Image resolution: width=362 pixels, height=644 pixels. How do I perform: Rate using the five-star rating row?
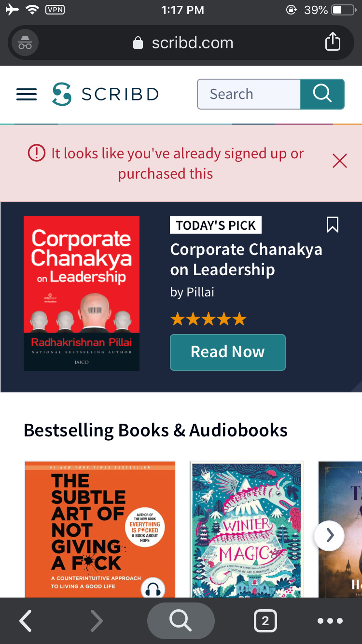(209, 319)
